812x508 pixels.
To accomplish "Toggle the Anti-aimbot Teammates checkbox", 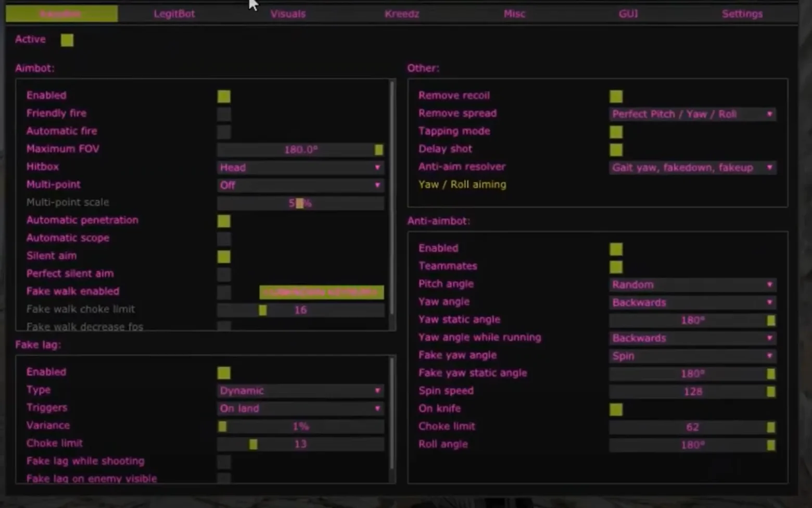I will [616, 267].
